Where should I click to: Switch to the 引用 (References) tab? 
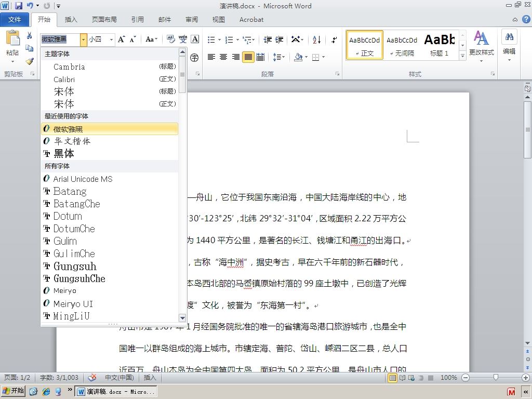pyautogui.click(x=137, y=20)
